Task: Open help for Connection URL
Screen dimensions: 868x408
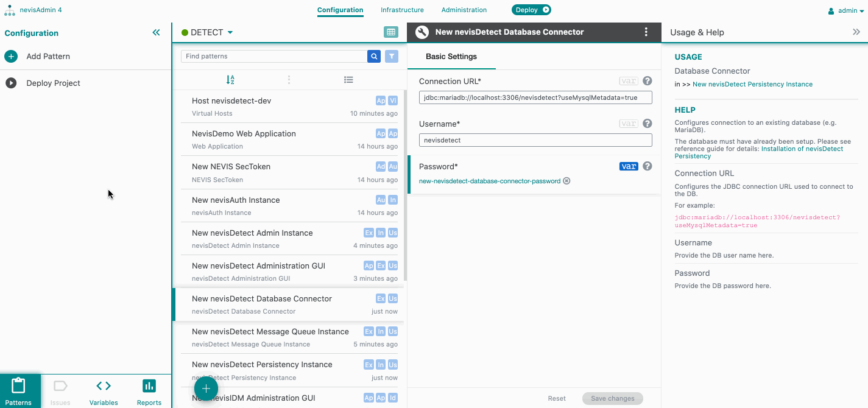Action: tap(647, 81)
